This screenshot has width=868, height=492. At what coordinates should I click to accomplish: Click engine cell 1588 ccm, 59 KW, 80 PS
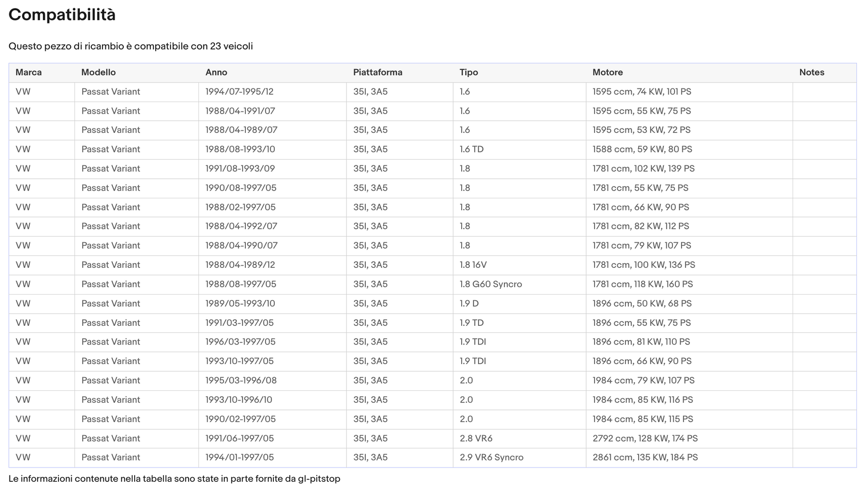coord(642,149)
